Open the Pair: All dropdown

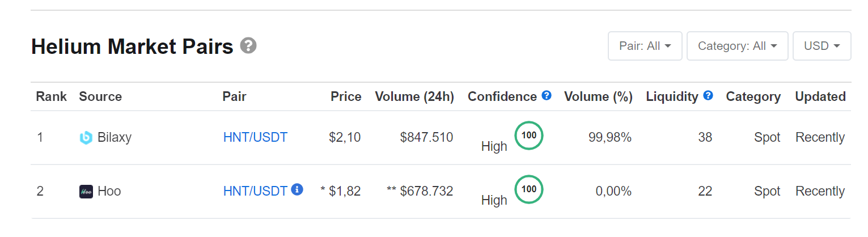click(x=645, y=46)
